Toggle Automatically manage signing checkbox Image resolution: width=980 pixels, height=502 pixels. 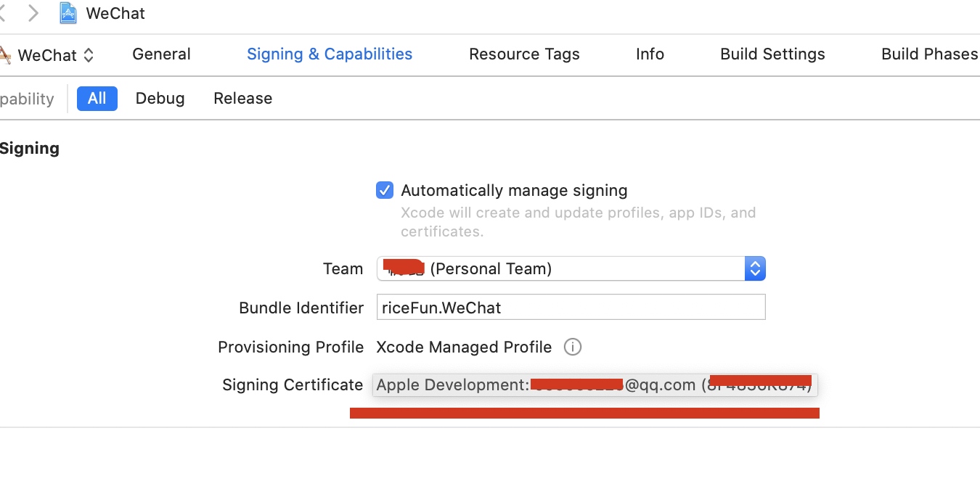[385, 191]
